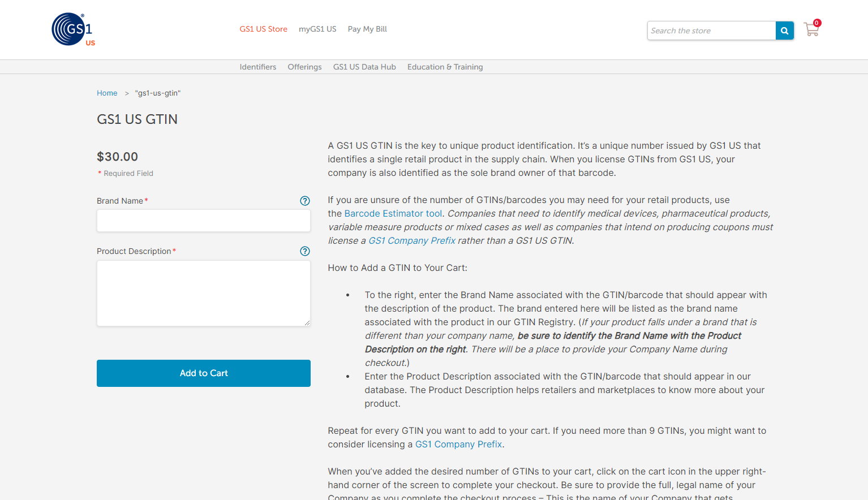The width and height of the screenshot is (868, 500).
Task: Open the shopping cart icon
Action: click(x=811, y=29)
